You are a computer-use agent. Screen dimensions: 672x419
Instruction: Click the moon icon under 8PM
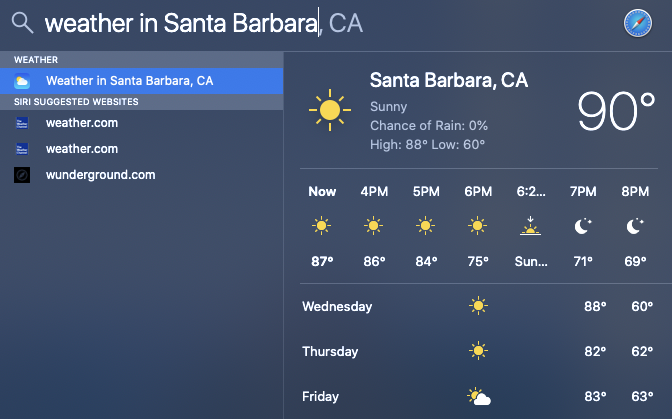point(634,227)
